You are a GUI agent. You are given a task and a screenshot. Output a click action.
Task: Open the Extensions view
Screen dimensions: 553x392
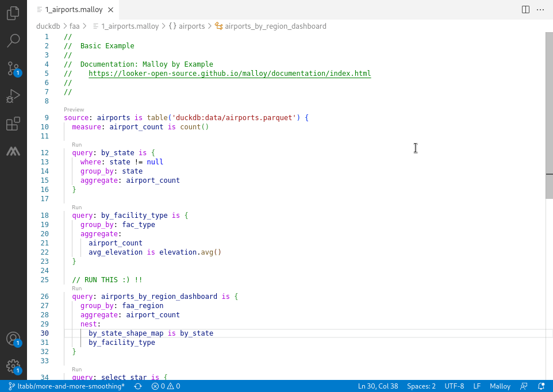point(14,123)
